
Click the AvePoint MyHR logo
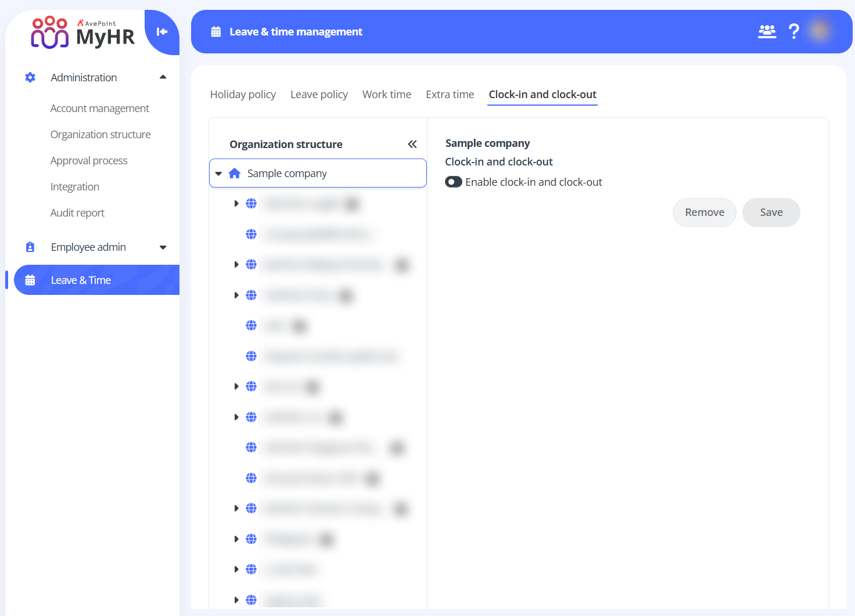(82, 32)
